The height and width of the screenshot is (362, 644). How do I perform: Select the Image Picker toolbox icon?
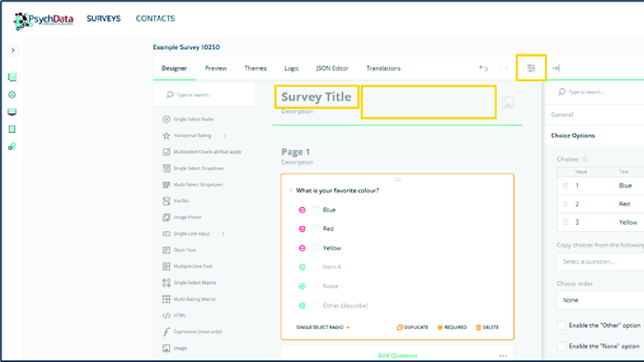point(166,217)
